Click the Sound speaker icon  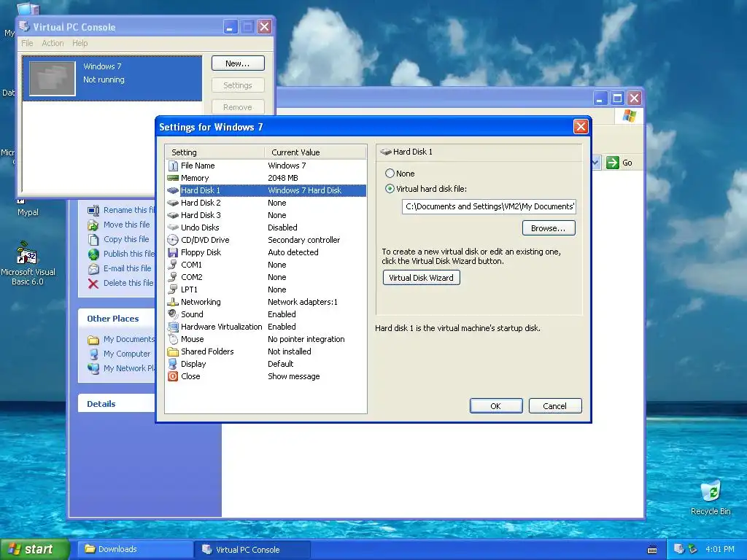(x=173, y=314)
